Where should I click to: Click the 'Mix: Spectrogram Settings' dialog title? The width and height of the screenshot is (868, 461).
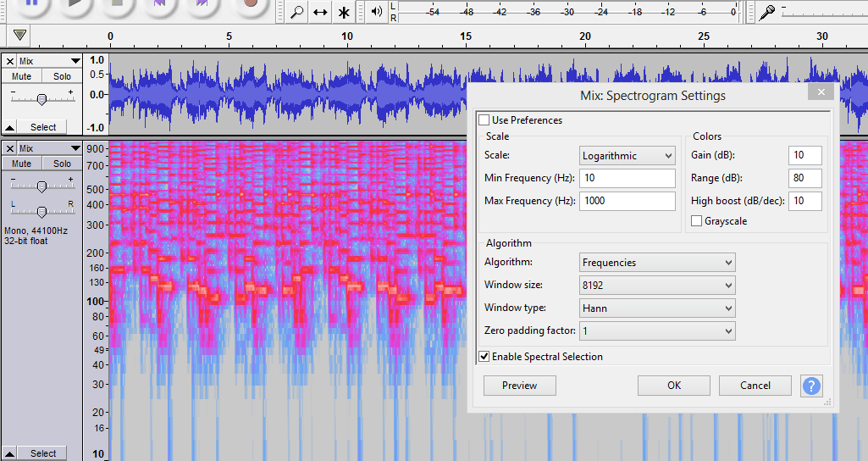[653, 96]
